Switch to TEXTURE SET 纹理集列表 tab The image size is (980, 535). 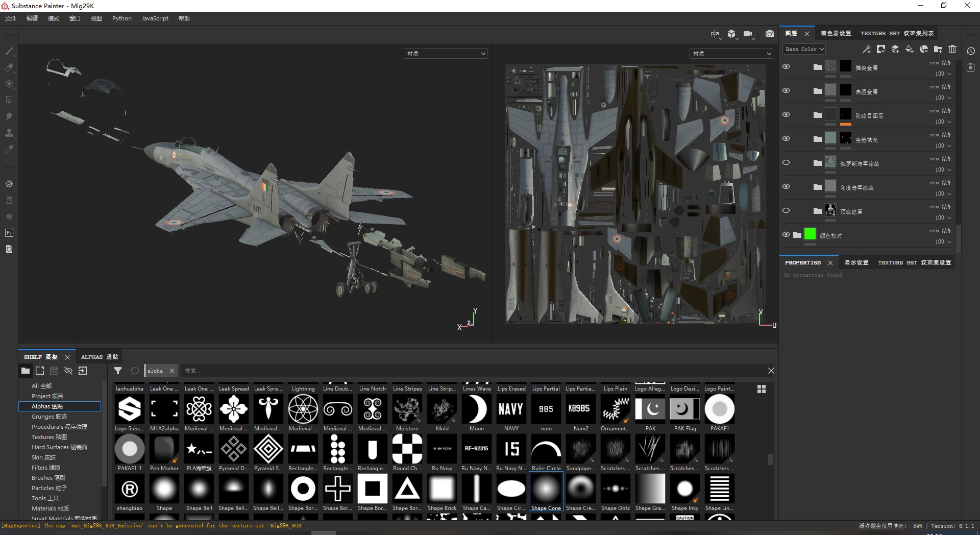click(x=897, y=33)
